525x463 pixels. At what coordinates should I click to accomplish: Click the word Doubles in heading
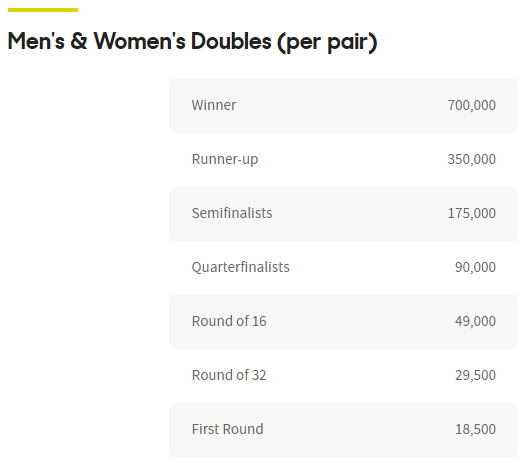click(231, 42)
